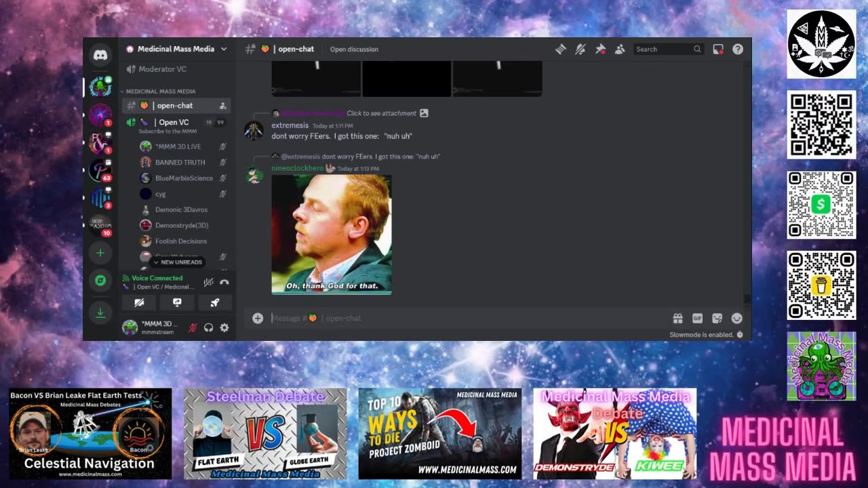Select the open-chat text channel
The height and width of the screenshot is (488, 868).
click(x=176, y=105)
